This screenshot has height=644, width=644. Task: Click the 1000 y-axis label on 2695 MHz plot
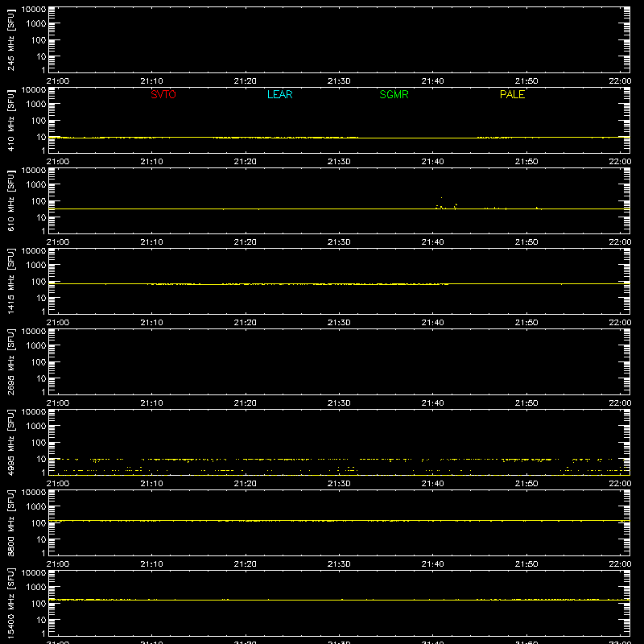point(36,346)
